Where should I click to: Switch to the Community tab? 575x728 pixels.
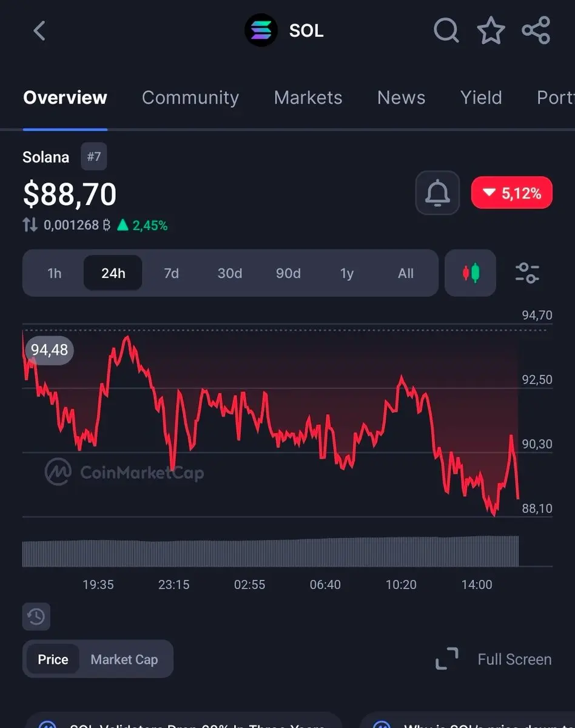190,98
